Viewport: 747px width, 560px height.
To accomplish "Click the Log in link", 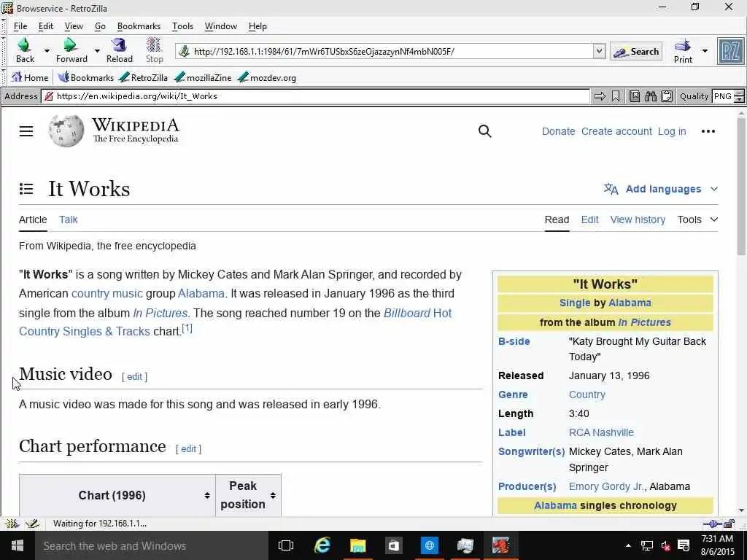I will click(672, 131).
